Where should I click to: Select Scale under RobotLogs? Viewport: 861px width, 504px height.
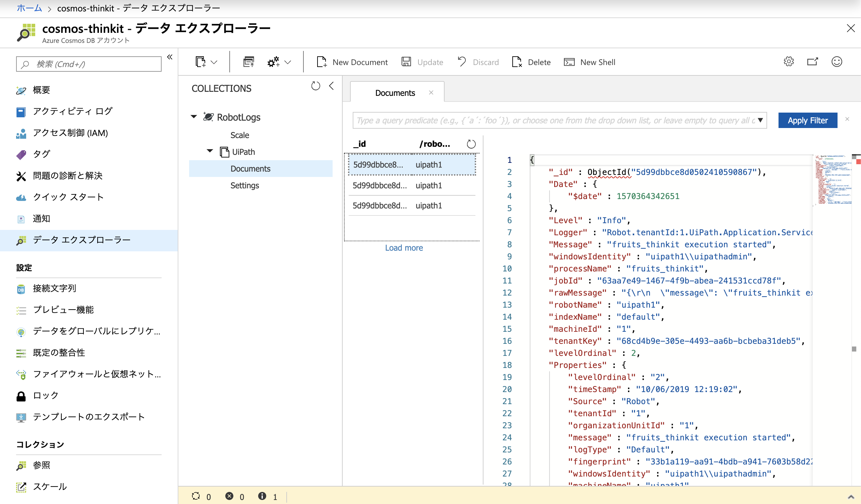(x=240, y=135)
